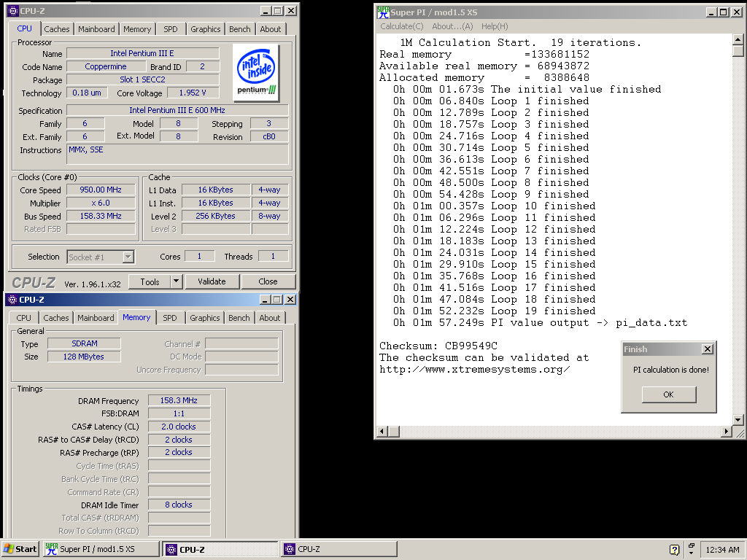Close the Finish dialog with X

click(708, 349)
